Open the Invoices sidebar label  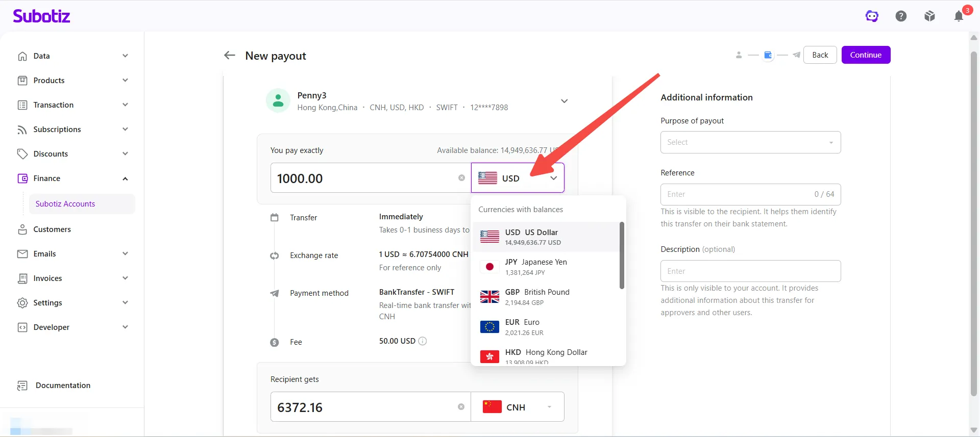pos(47,278)
